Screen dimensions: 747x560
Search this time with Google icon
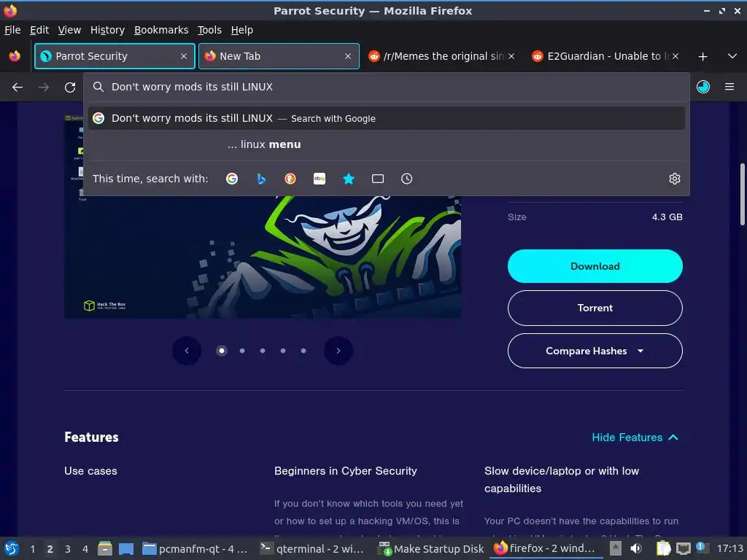tap(232, 179)
